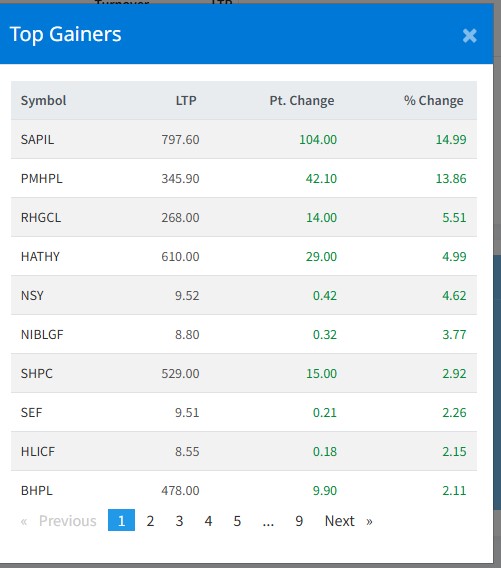
Task: Sort by % Change column header
Action: [x=434, y=100]
